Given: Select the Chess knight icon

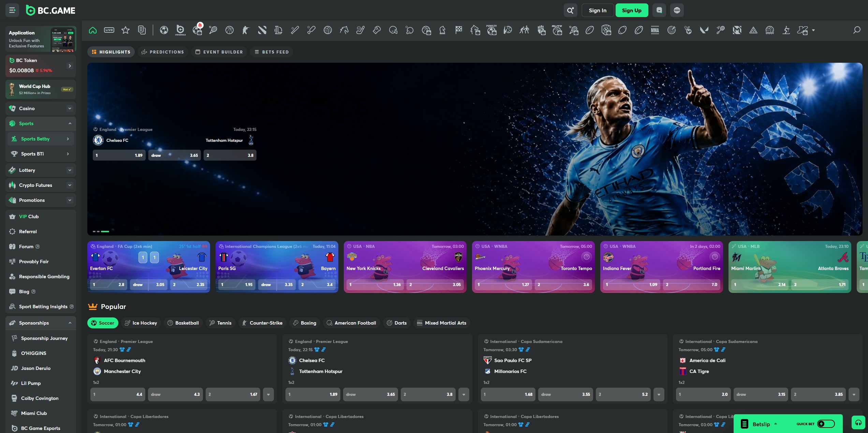Looking at the screenshot, I should click(x=442, y=30).
